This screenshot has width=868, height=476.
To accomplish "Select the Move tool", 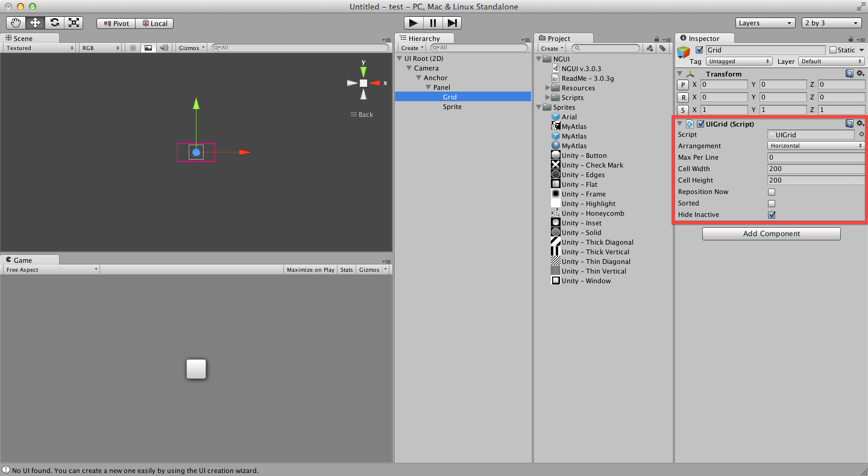I will click(34, 22).
